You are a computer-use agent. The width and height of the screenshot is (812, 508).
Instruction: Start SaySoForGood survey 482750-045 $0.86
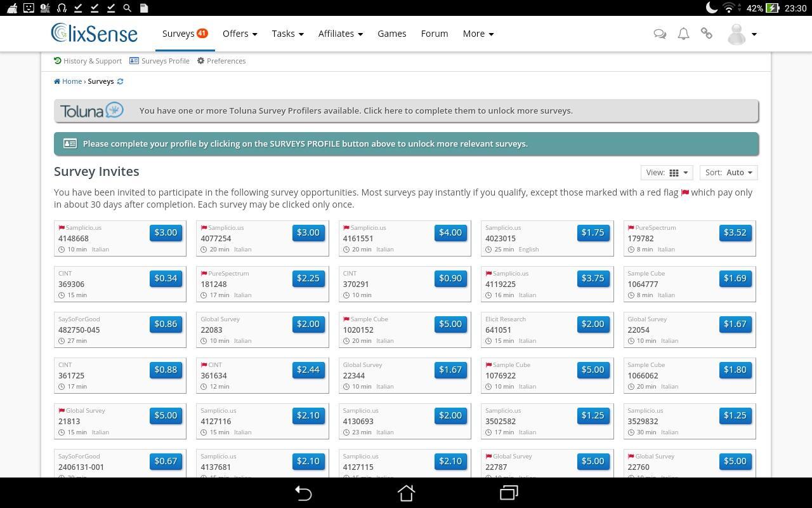pyautogui.click(x=166, y=324)
